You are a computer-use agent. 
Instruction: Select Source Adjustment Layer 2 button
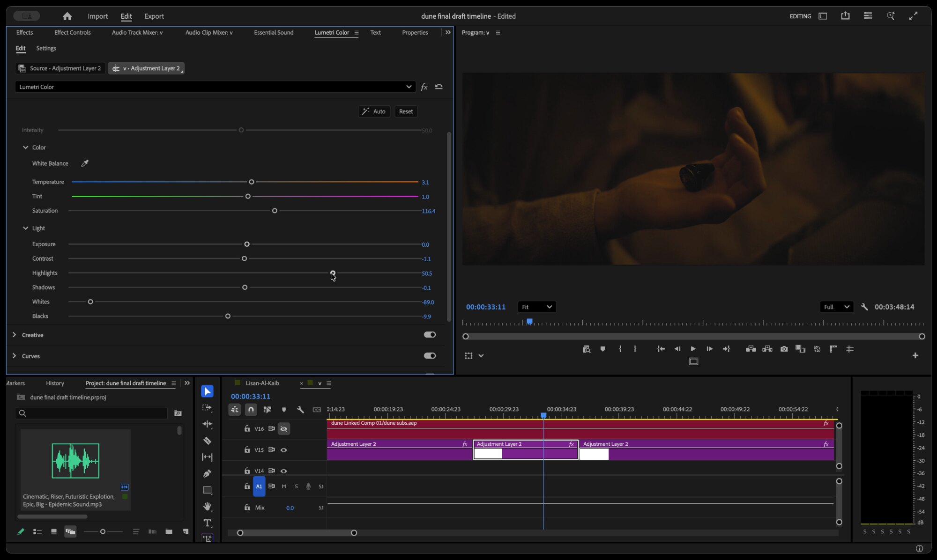click(60, 68)
